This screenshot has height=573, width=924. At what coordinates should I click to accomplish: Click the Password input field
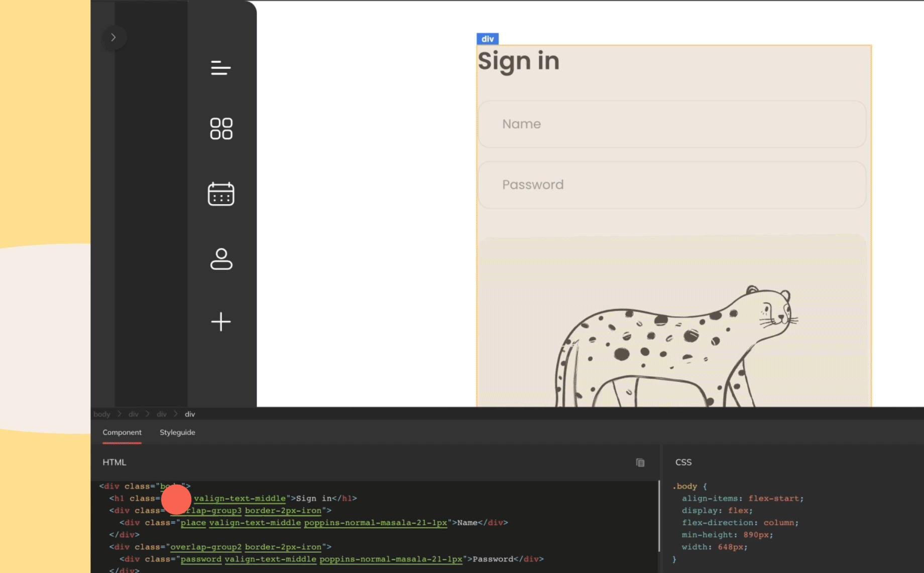click(671, 185)
